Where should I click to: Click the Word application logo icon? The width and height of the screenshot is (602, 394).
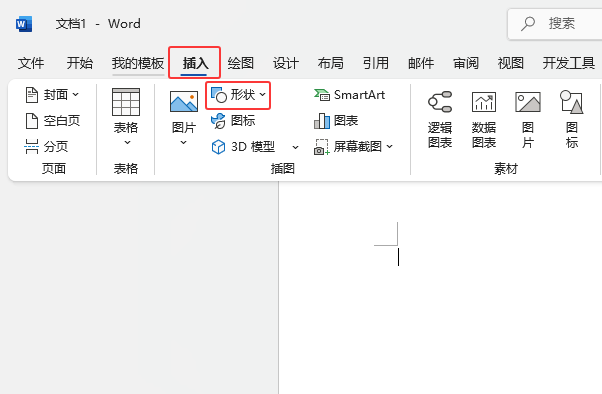(24, 24)
